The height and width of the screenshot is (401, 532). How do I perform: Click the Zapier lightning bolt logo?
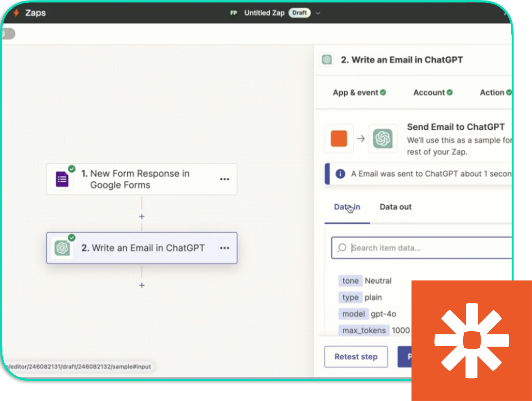(x=16, y=13)
